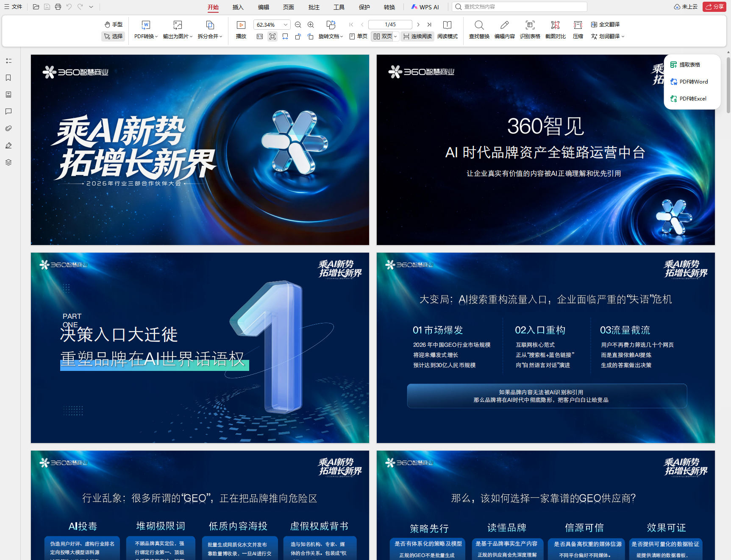Click the search document input field
The width and height of the screenshot is (731, 560).
pyautogui.click(x=520, y=7)
